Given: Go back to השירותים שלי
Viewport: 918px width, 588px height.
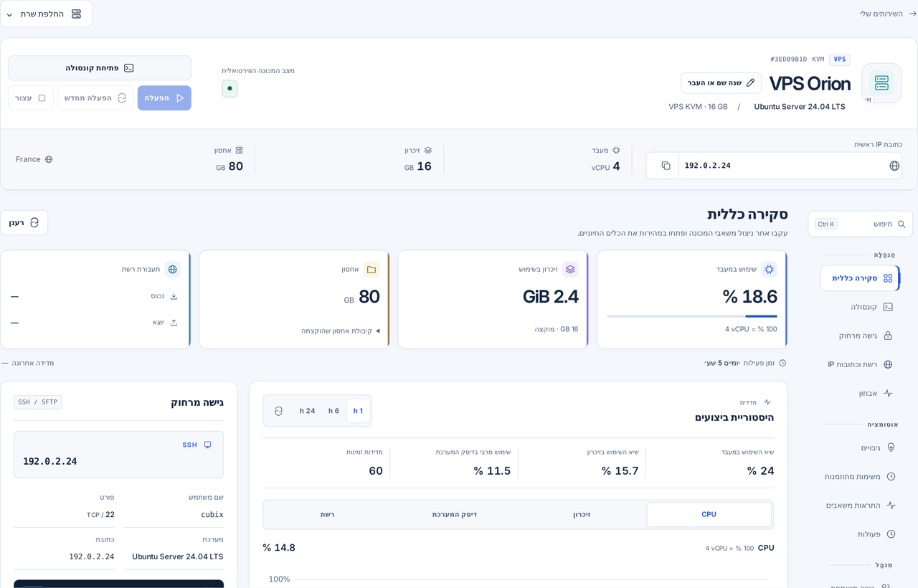Looking at the screenshot, I should click(888, 14).
